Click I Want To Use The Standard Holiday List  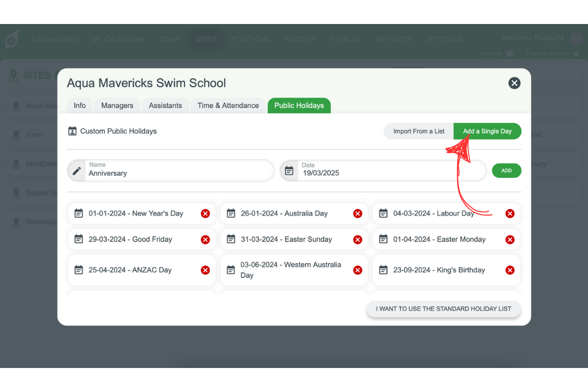(443, 309)
